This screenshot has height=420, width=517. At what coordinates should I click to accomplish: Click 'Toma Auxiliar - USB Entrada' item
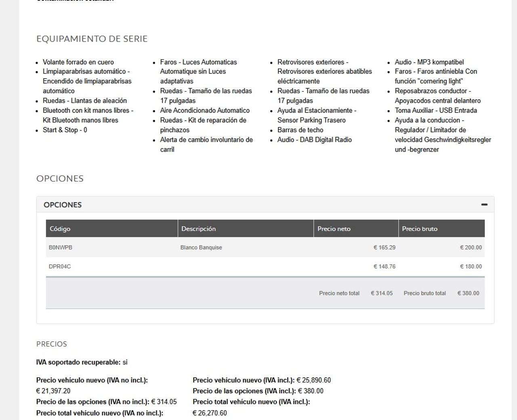click(x=436, y=111)
